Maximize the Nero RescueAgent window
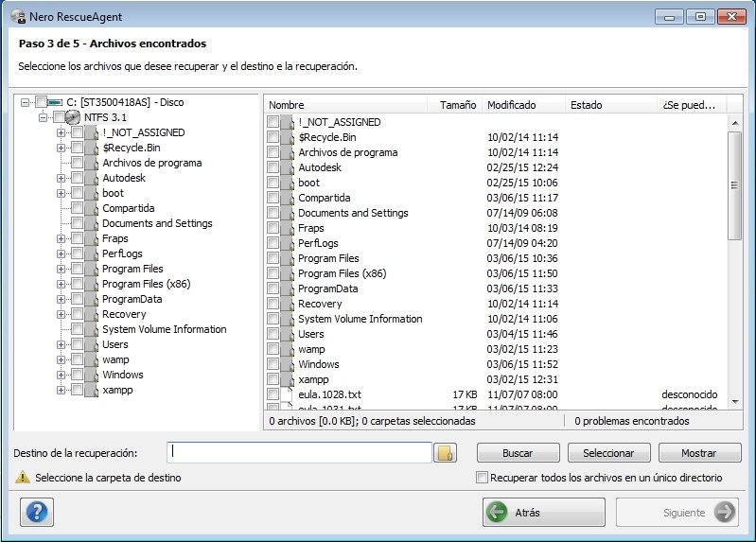The height and width of the screenshot is (542, 756). tap(700, 17)
